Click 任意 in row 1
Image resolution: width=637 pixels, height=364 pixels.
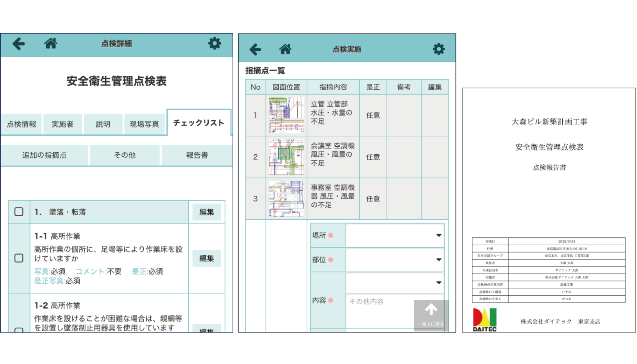click(x=373, y=115)
